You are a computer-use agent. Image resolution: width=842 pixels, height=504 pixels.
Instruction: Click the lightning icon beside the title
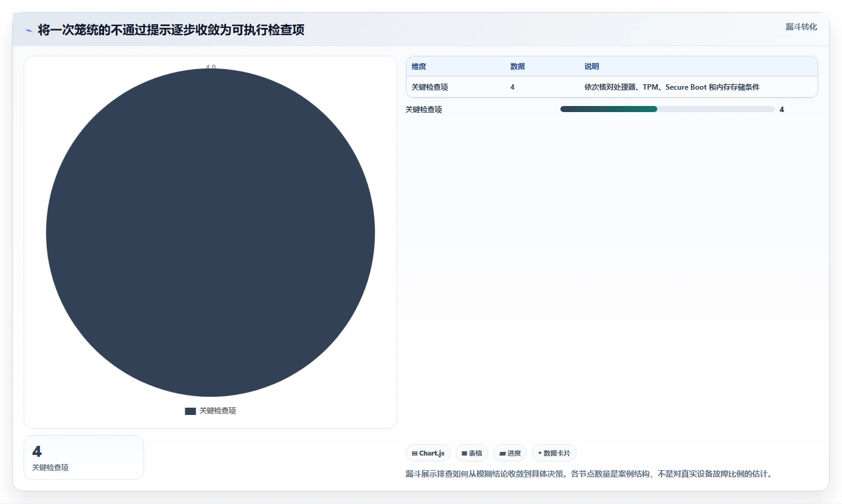28,30
